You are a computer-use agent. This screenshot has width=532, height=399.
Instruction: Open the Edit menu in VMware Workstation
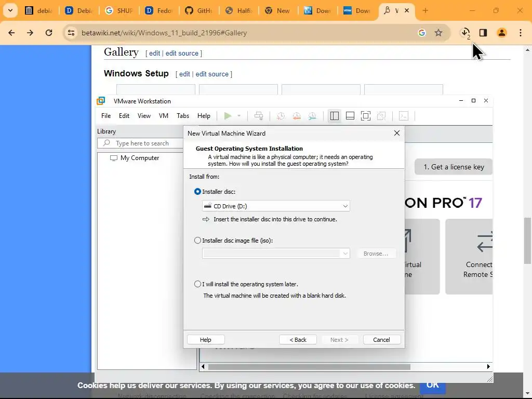point(124,116)
